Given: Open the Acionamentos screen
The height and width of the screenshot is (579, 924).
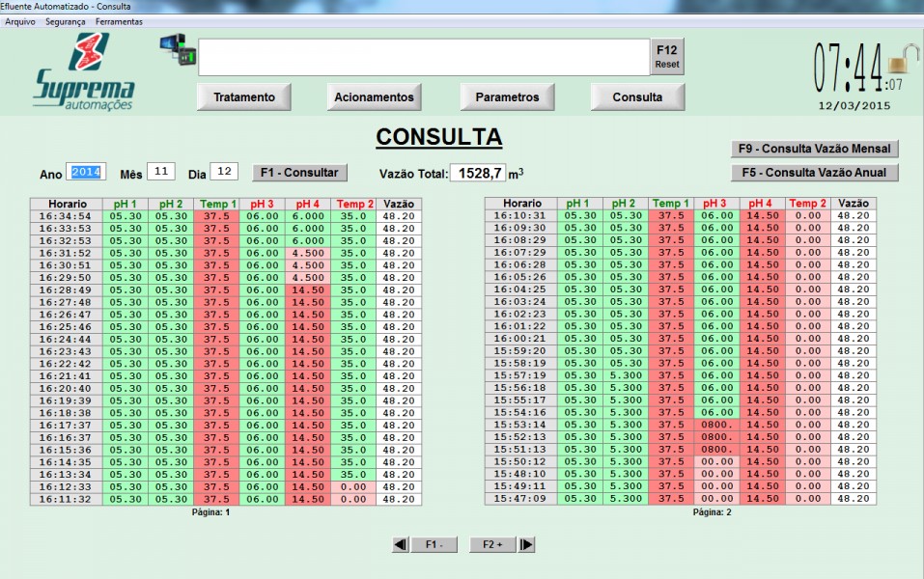Looking at the screenshot, I should coord(374,97).
